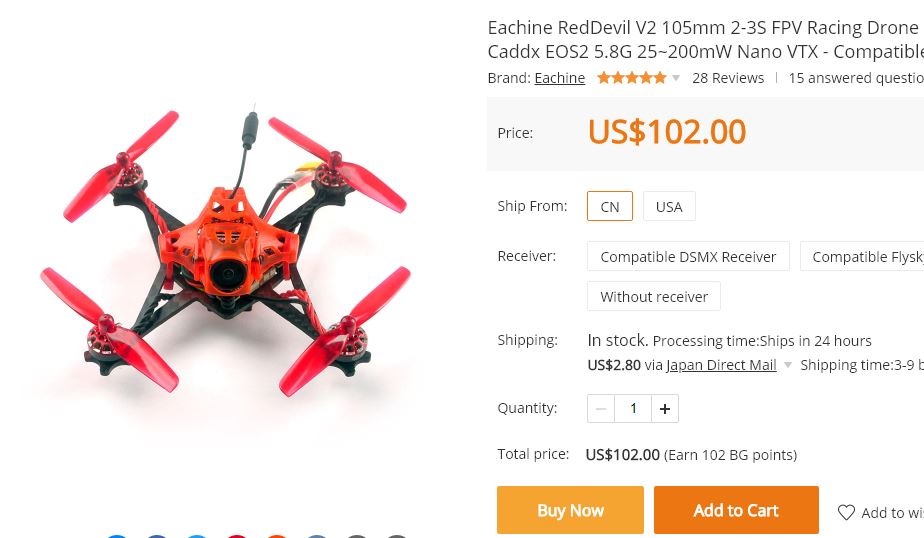
Task: Decrease quantity with the minus button
Action: 601,408
